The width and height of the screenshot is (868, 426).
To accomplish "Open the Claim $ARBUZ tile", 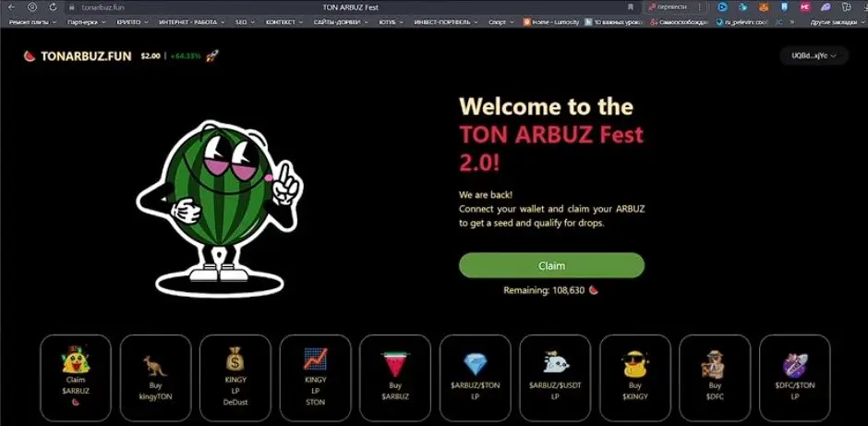I will pyautogui.click(x=76, y=378).
